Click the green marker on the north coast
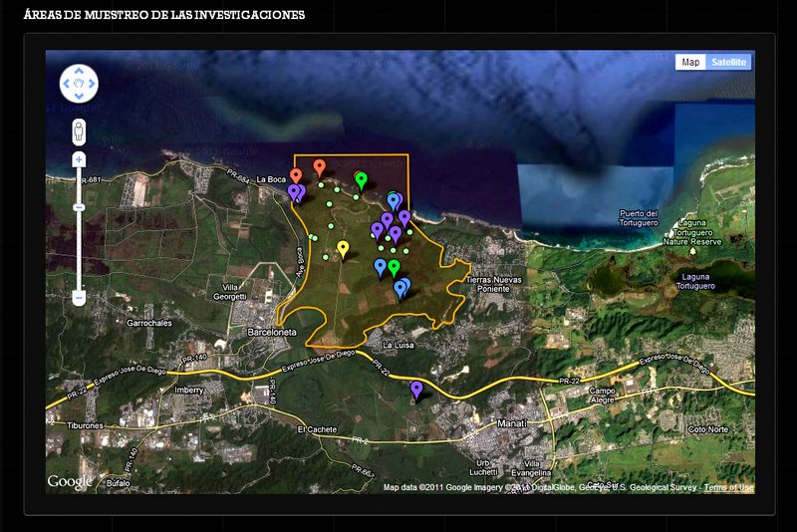 pyautogui.click(x=362, y=178)
